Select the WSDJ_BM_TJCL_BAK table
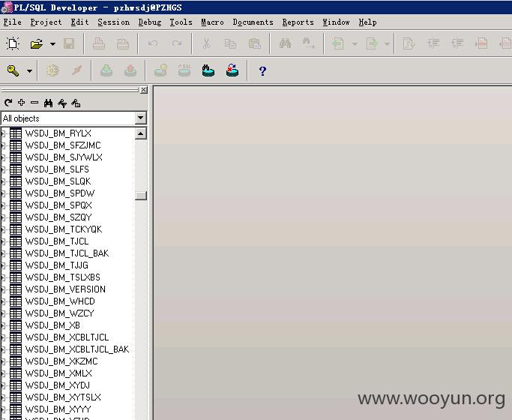Image resolution: width=512 pixels, height=420 pixels. pyautogui.click(x=67, y=253)
